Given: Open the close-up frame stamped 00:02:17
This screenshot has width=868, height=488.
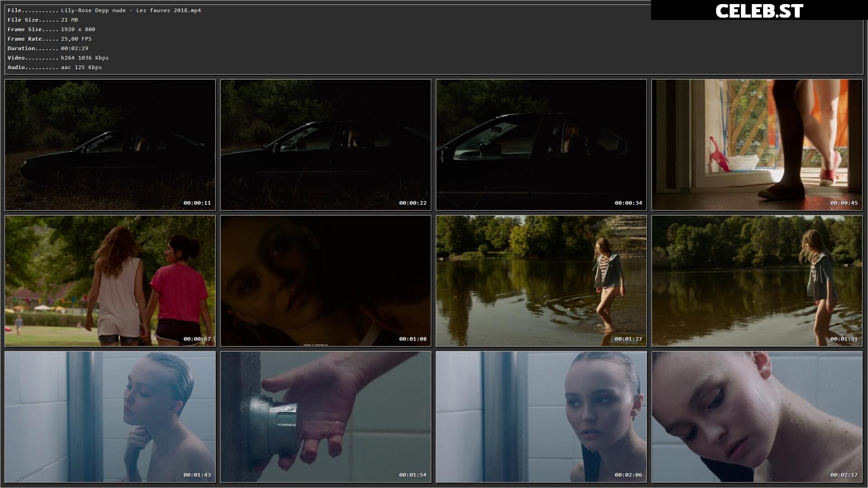Looking at the screenshot, I should click(x=757, y=417).
